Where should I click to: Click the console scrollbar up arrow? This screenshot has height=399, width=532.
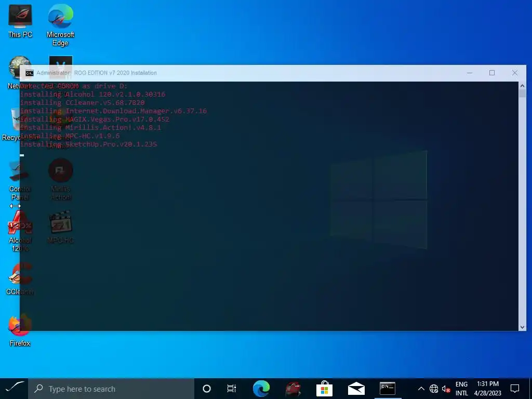522,86
